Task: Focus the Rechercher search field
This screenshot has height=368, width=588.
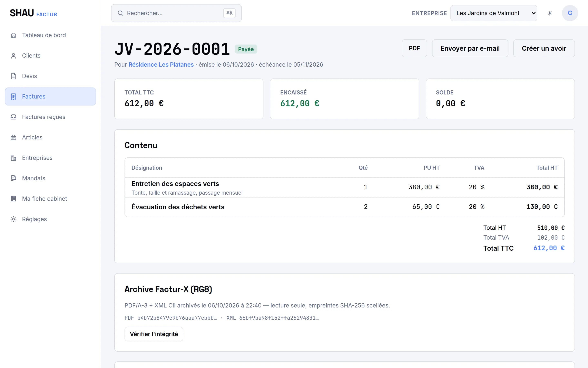Action: coord(176,13)
